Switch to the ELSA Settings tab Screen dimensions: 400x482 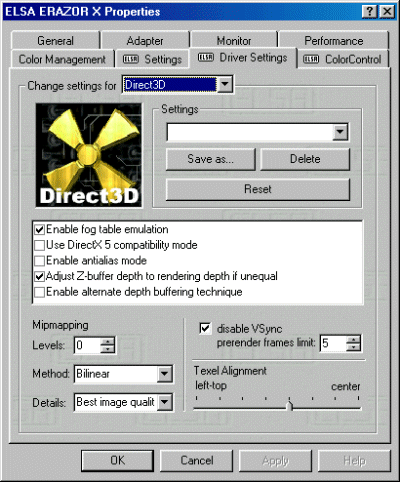click(x=152, y=59)
